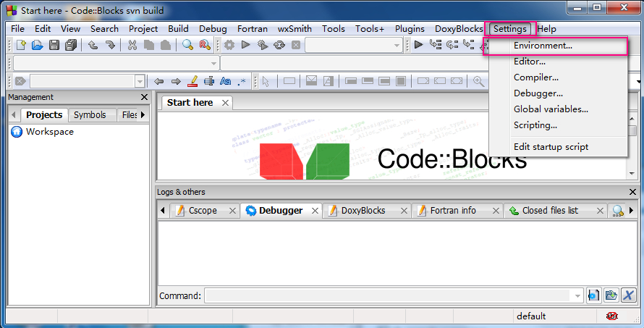The height and width of the screenshot is (328, 644).
Task: Click the load script folder icon beside Command
Action: (611, 295)
